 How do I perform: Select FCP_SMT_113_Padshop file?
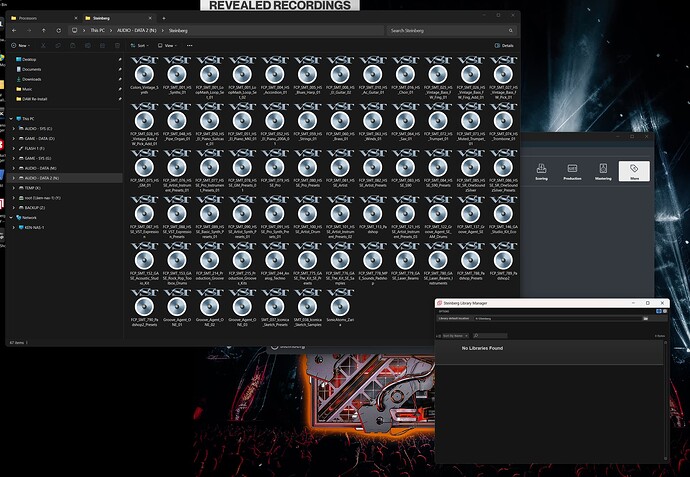click(373, 215)
